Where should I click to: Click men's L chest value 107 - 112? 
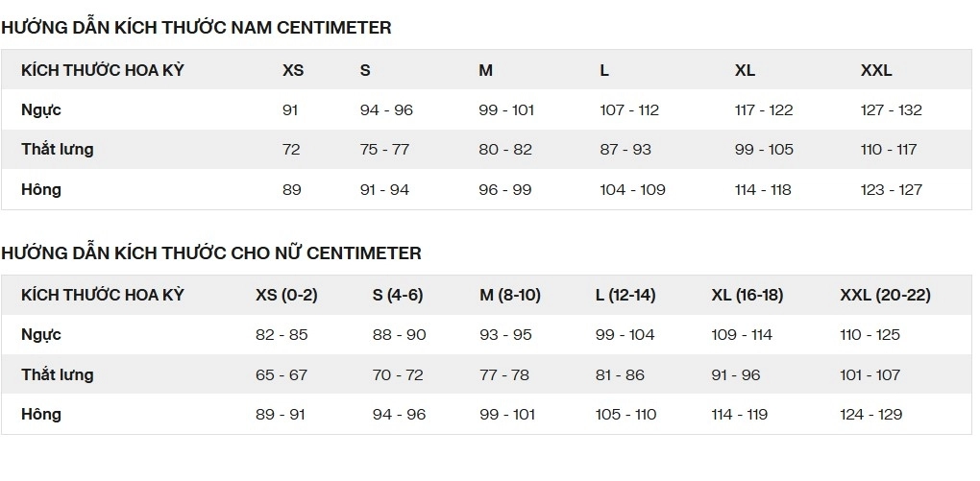[x=629, y=110]
